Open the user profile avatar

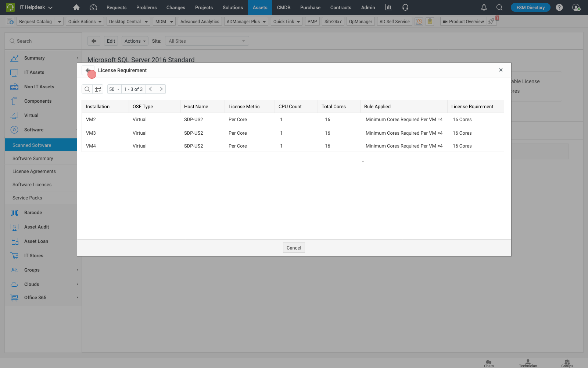576,7
